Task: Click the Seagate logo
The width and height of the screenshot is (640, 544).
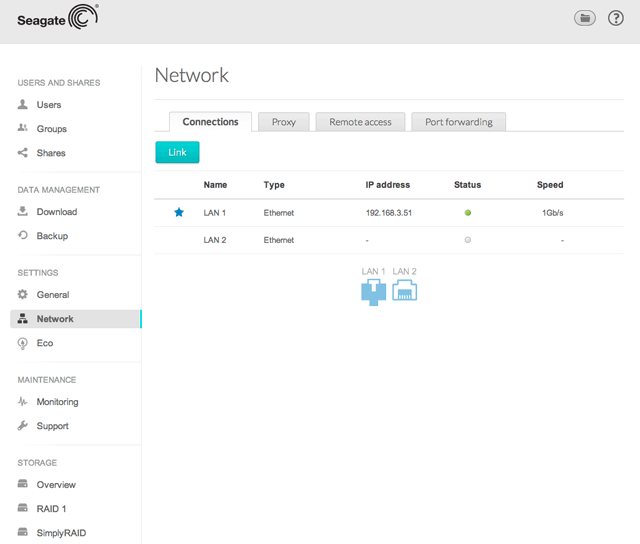Action: 58,18
